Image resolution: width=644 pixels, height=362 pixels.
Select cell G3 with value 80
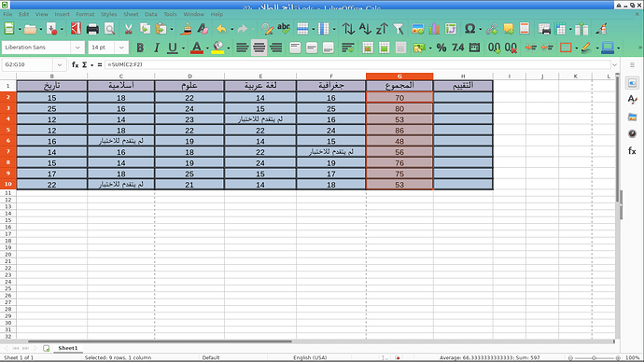[x=399, y=108]
